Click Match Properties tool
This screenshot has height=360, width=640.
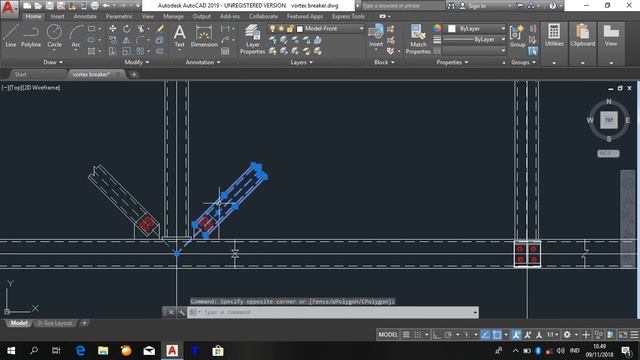[x=418, y=39]
